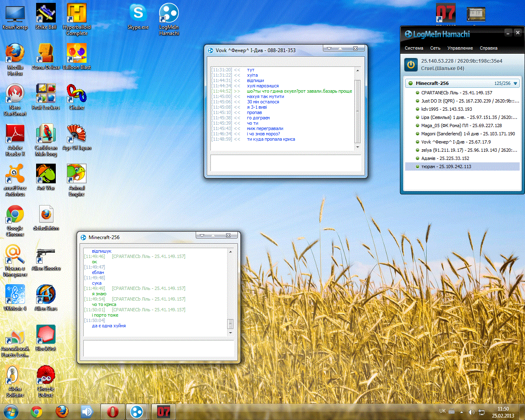Open the Управление menu in Hamachi
Image resolution: width=525 pixels, height=420 pixels.
pyautogui.click(x=460, y=48)
